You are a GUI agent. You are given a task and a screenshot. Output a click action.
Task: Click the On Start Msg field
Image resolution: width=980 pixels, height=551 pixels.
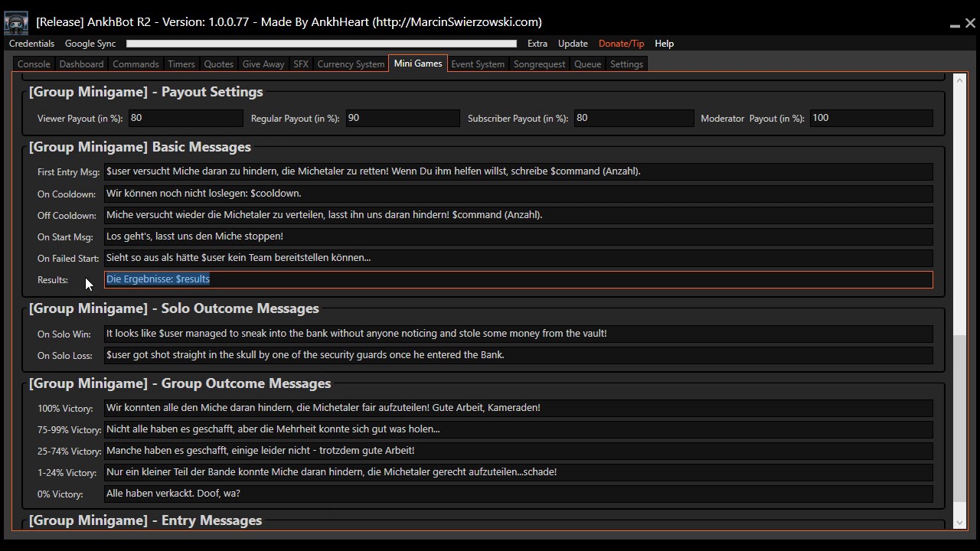coord(518,236)
